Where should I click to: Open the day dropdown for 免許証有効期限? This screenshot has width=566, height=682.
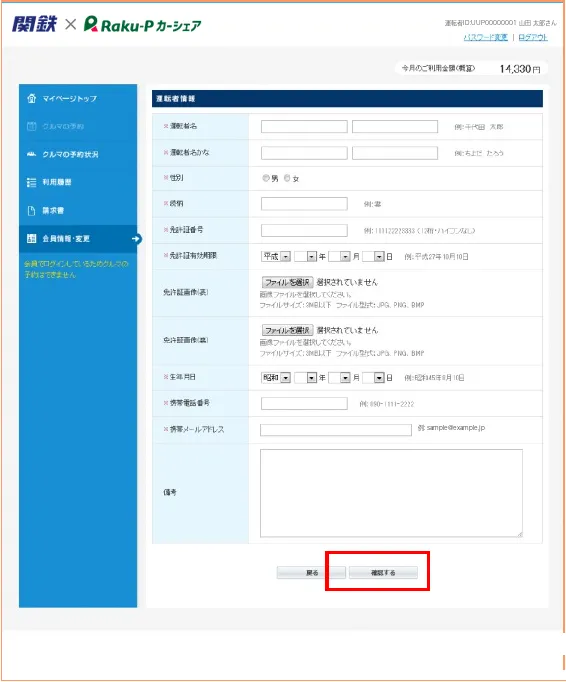point(373,257)
